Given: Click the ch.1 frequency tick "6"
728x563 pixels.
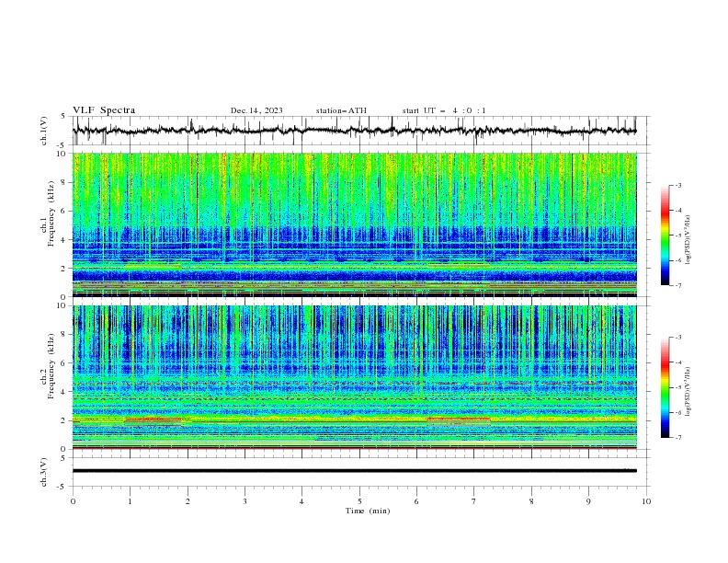Looking at the screenshot, I should pyautogui.click(x=65, y=211).
